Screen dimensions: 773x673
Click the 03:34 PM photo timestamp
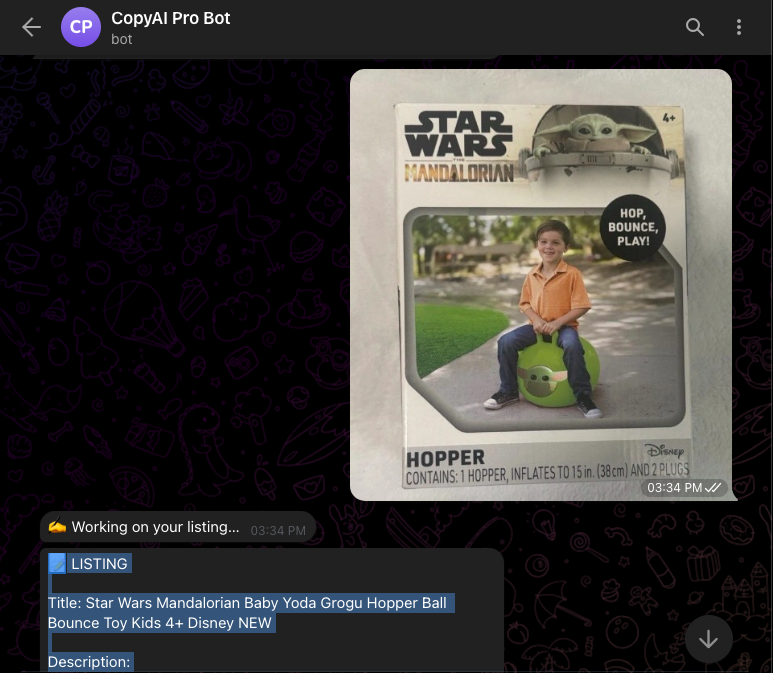tap(674, 488)
